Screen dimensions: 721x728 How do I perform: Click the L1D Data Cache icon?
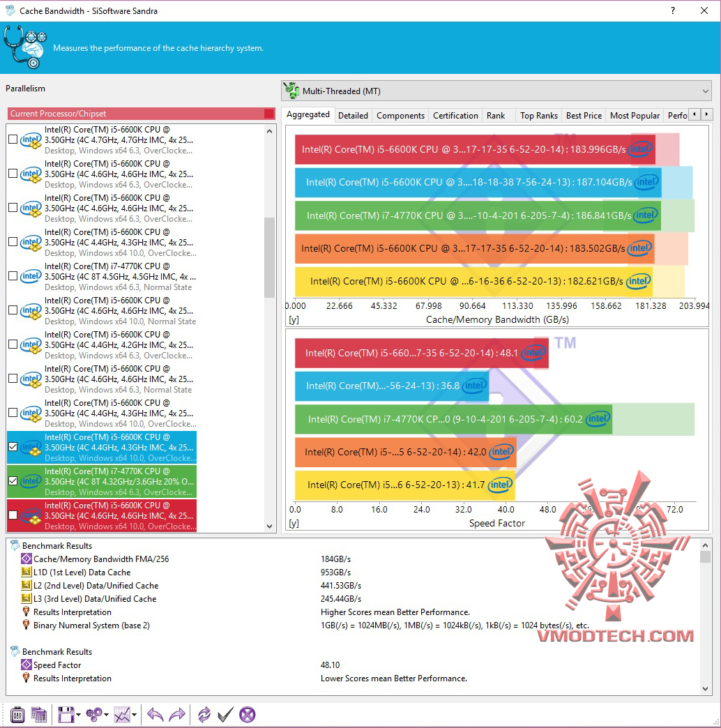(26, 572)
